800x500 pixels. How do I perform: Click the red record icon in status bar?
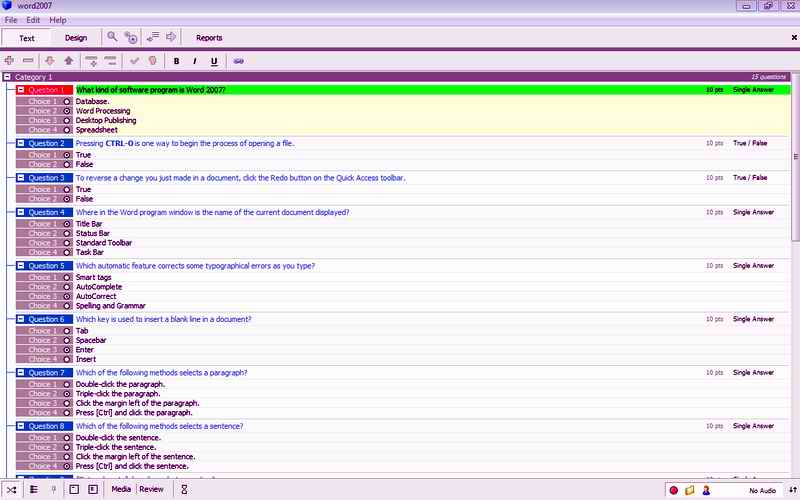tap(674, 490)
